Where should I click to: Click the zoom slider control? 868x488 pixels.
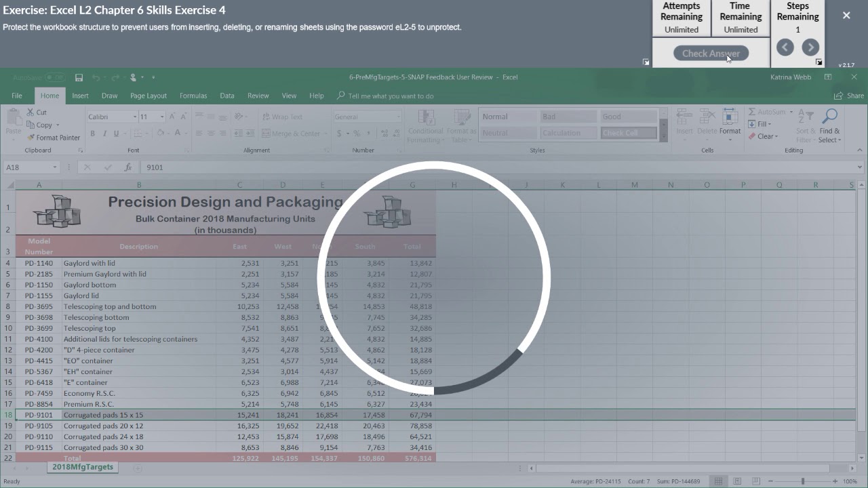tap(802, 481)
